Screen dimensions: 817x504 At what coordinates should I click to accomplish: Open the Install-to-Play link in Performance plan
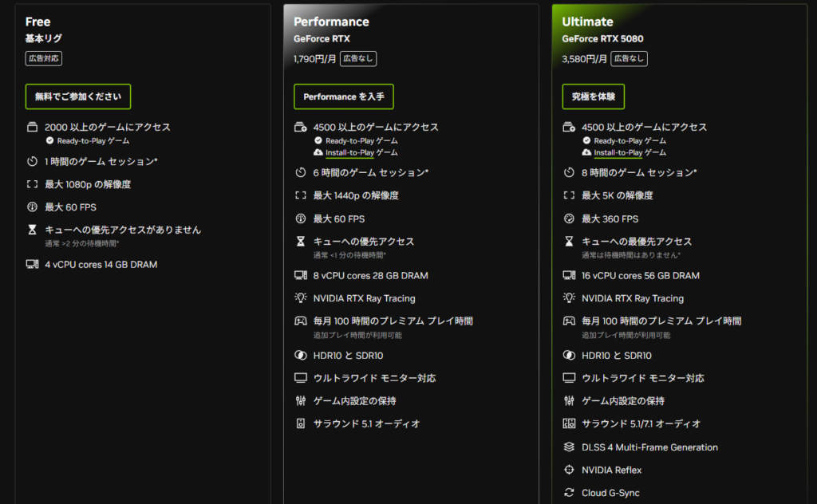[x=349, y=152]
